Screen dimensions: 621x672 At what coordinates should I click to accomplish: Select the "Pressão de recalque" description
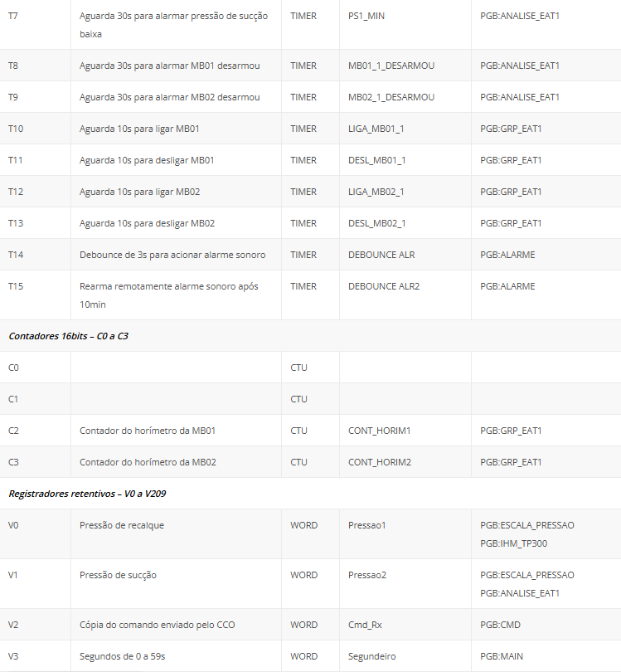pos(116,525)
